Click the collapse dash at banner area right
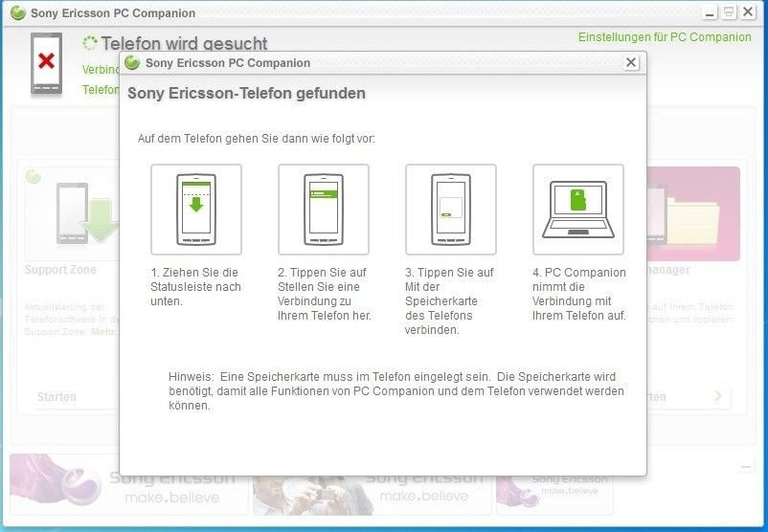The height and width of the screenshot is (532, 768). pyautogui.click(x=746, y=467)
